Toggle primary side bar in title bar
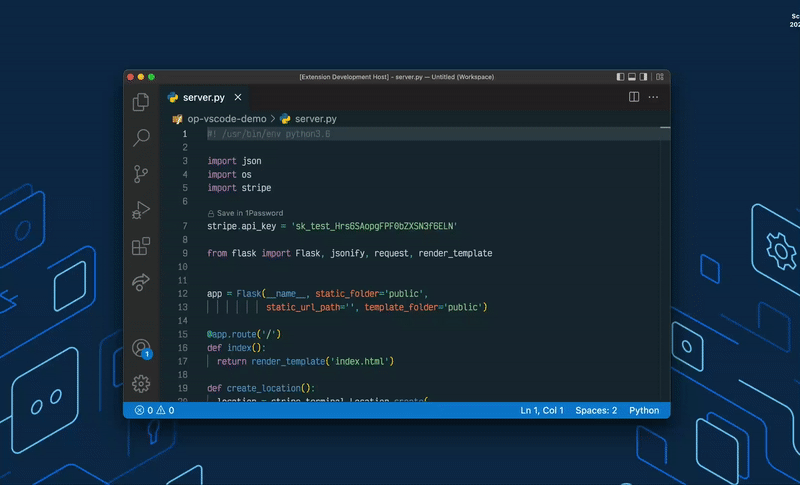The width and height of the screenshot is (800, 485). click(x=620, y=77)
